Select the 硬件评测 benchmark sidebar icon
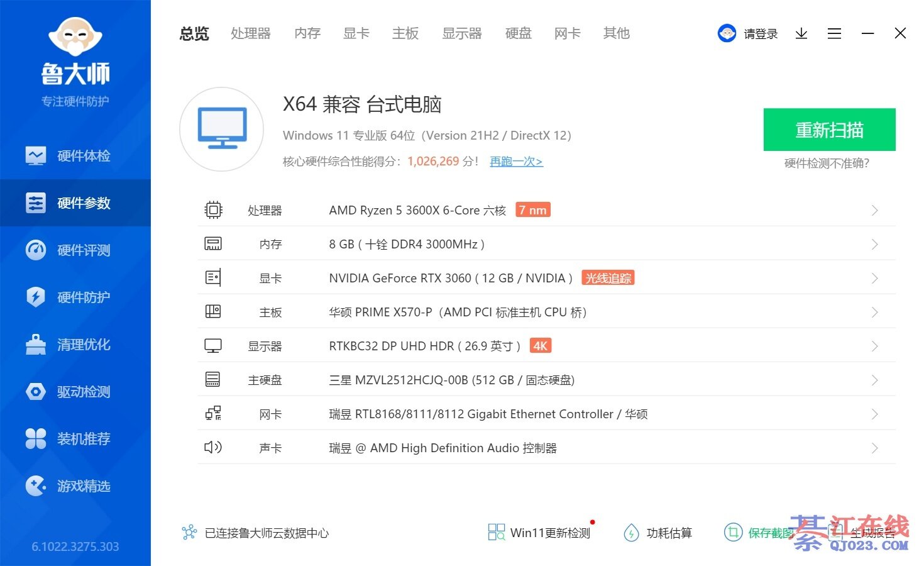The image size is (924, 566). click(36, 250)
